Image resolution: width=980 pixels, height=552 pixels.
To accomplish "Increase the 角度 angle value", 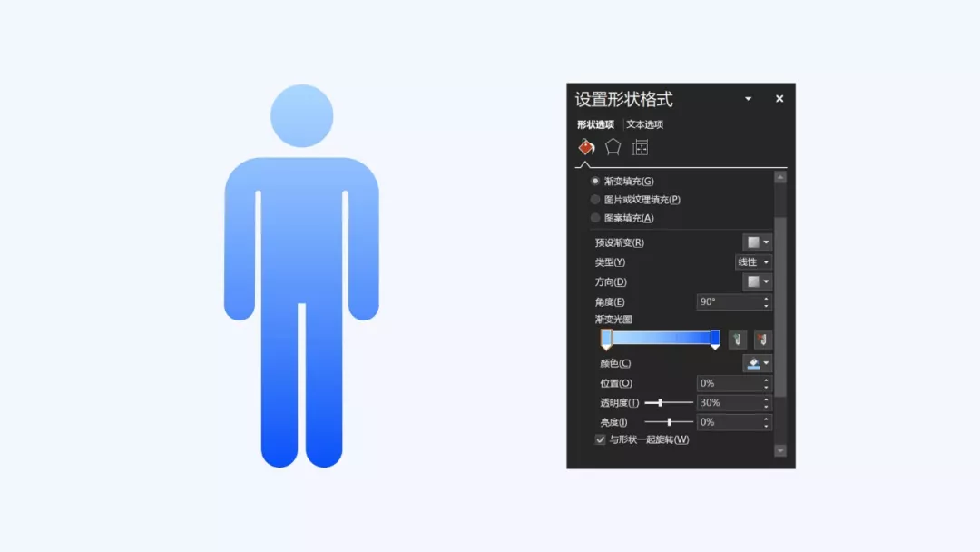I will [x=766, y=298].
